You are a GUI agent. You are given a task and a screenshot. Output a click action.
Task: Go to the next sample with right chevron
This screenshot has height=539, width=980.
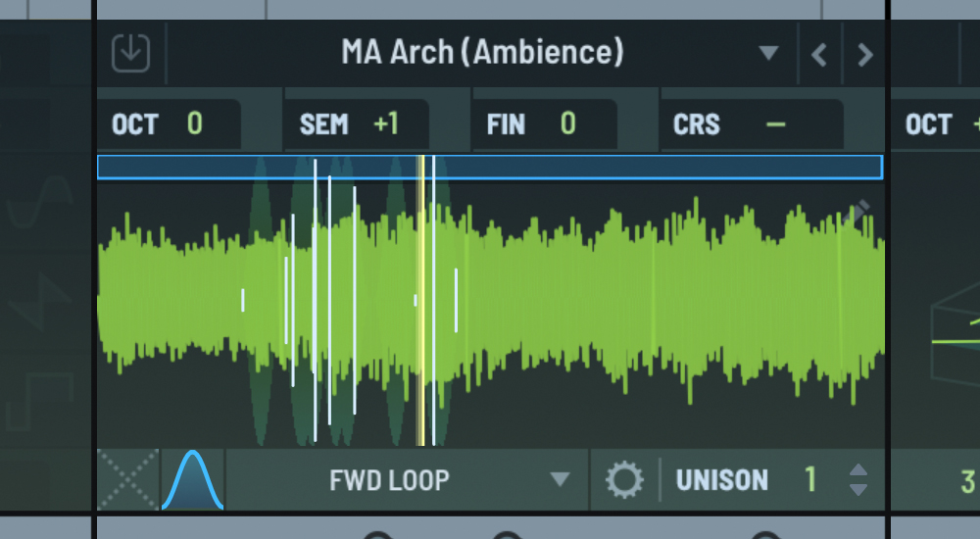[x=865, y=55]
